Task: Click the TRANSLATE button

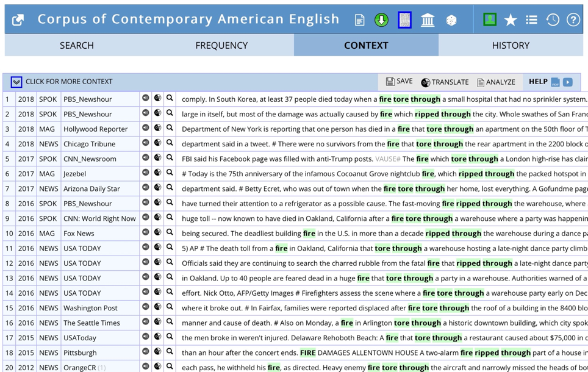Action: tap(445, 82)
